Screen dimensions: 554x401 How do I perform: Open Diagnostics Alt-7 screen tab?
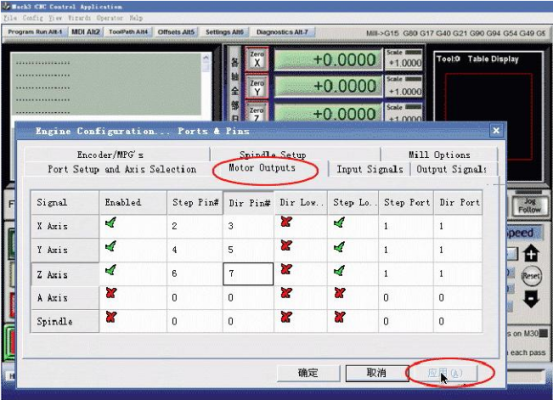(282, 32)
